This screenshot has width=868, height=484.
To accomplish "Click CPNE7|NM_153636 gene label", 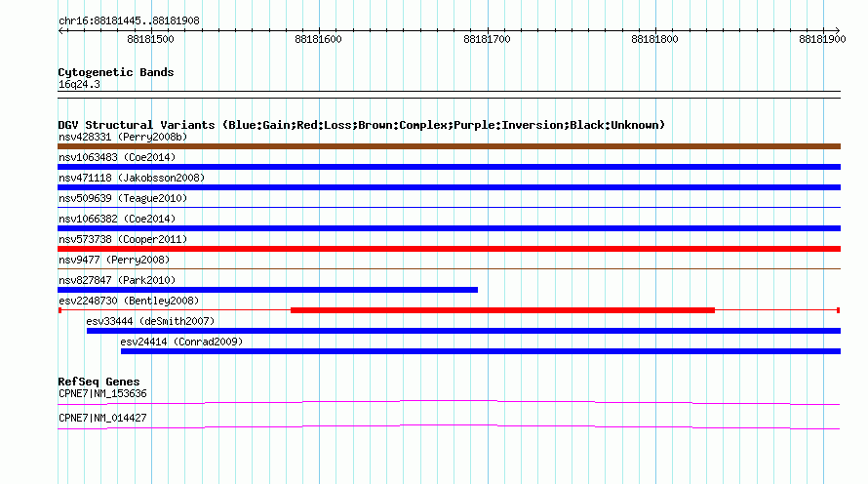I will coord(102,393).
